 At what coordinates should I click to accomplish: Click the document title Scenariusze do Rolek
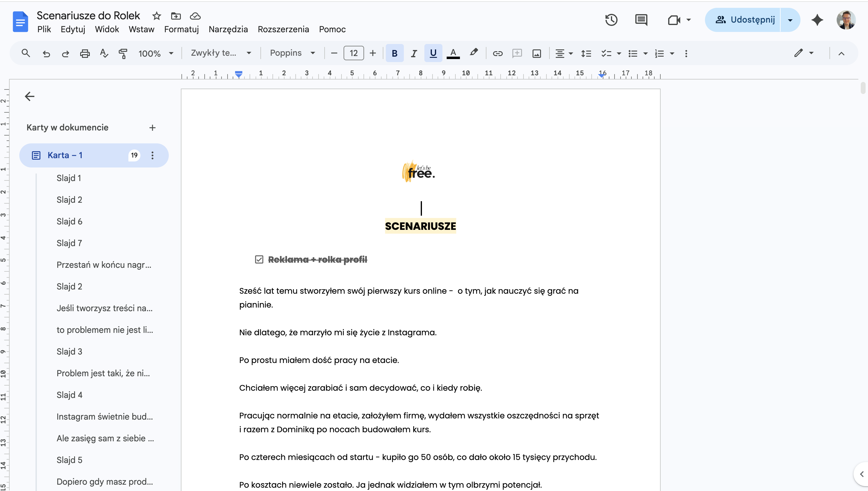coord(88,15)
